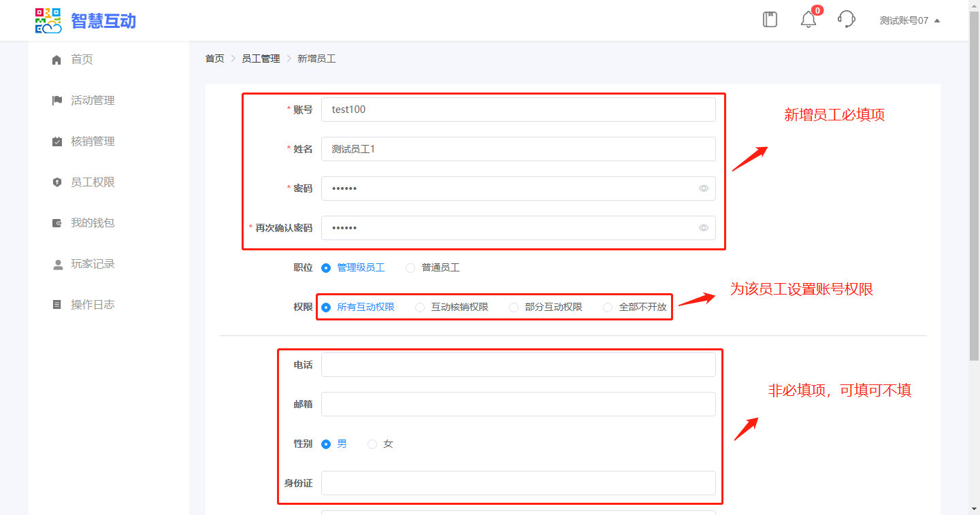Toggle visibility in 再次确认密码 field

coord(704,228)
